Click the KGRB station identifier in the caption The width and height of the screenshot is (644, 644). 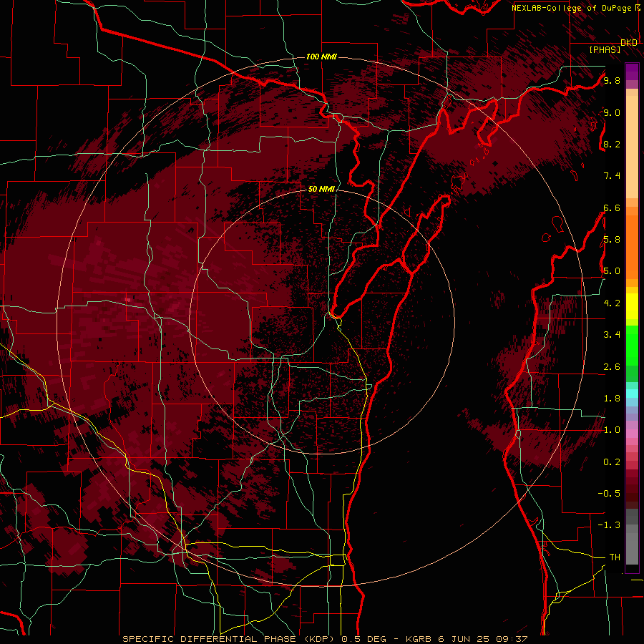420,639
